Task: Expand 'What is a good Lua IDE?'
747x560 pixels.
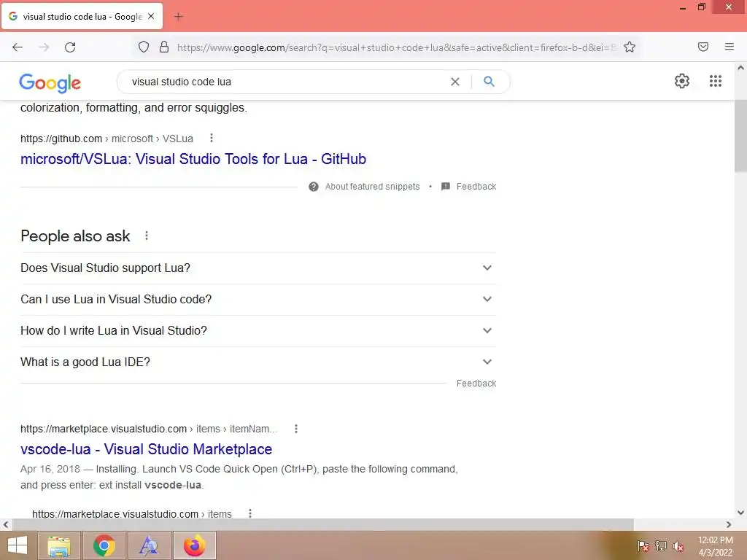Action: [x=258, y=362]
